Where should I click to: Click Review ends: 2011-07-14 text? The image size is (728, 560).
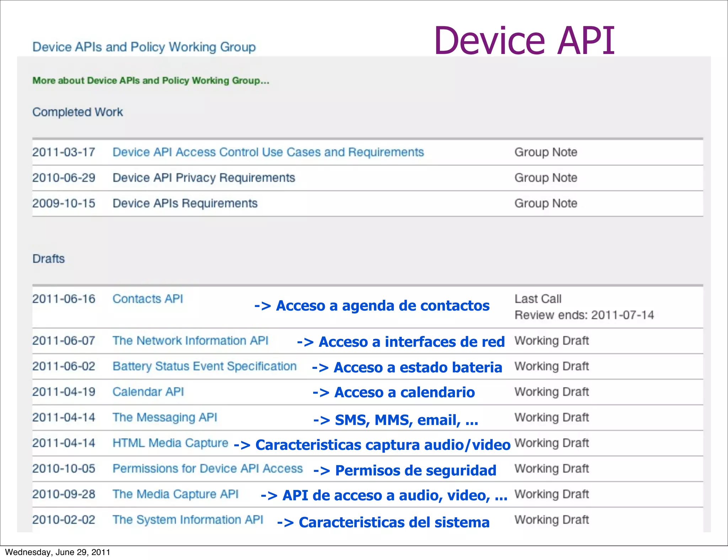tap(584, 315)
